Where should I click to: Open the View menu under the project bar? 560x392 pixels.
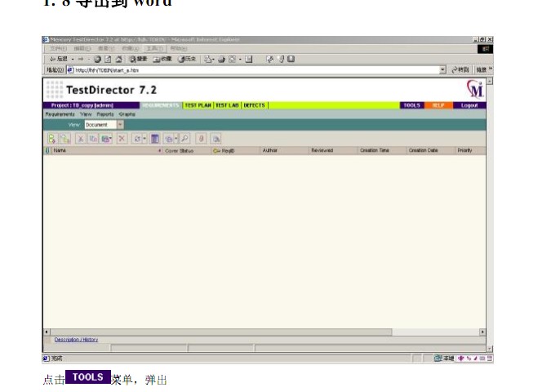[86, 114]
